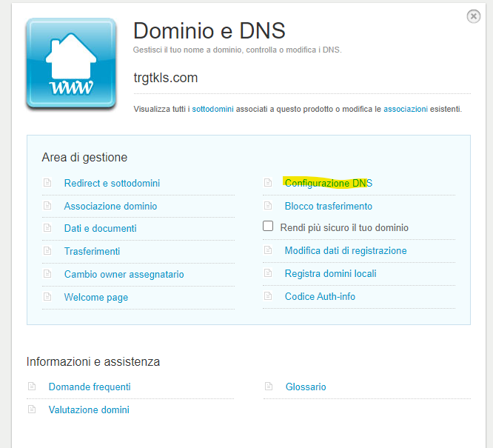493x448 pixels.
Task: Open Modifica dati di registrazione
Action: click(345, 251)
